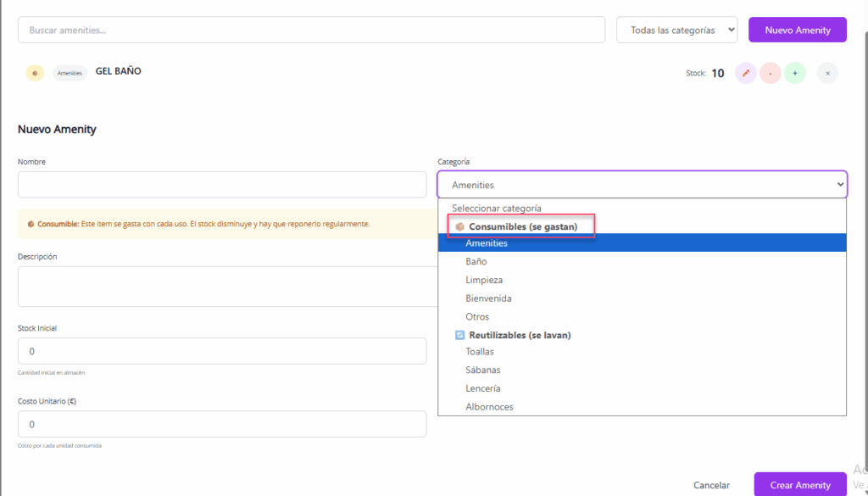Viewport: 868px width, 496px height.
Task: Open the Todas las categorías filter dropdown
Action: coord(676,30)
